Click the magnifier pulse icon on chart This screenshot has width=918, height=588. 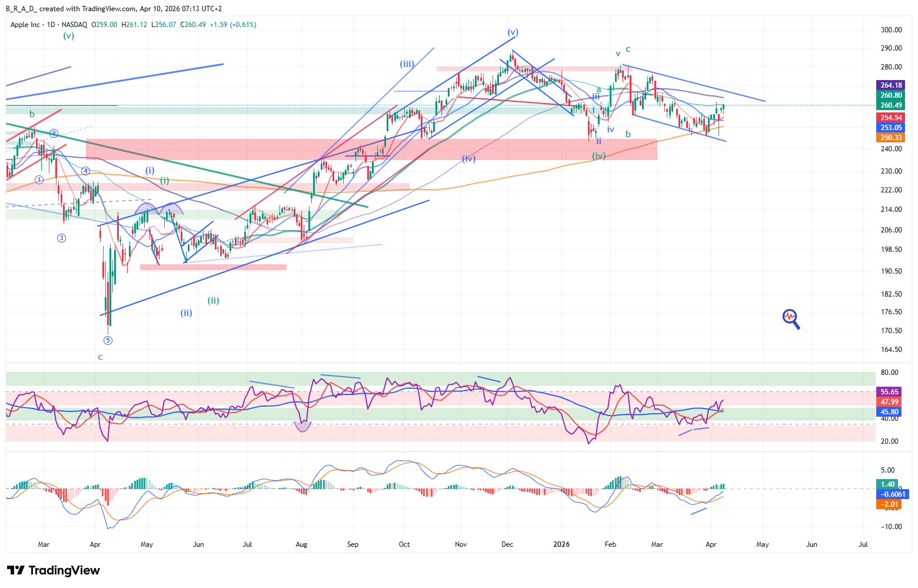click(x=791, y=318)
